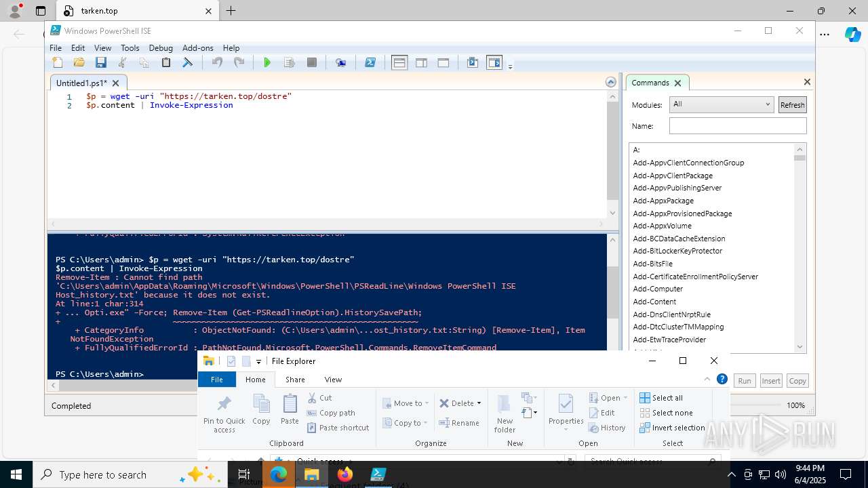Click Paste shortcut in the Clipboard group
The width and height of the screenshot is (868, 488).
point(338,428)
